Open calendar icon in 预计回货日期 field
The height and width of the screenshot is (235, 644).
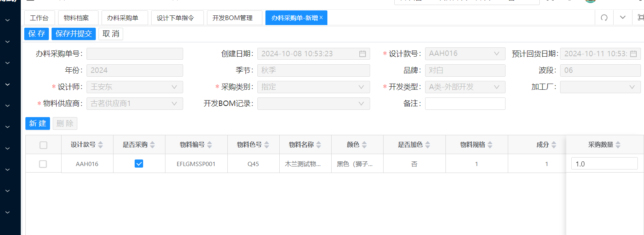pos(633,54)
